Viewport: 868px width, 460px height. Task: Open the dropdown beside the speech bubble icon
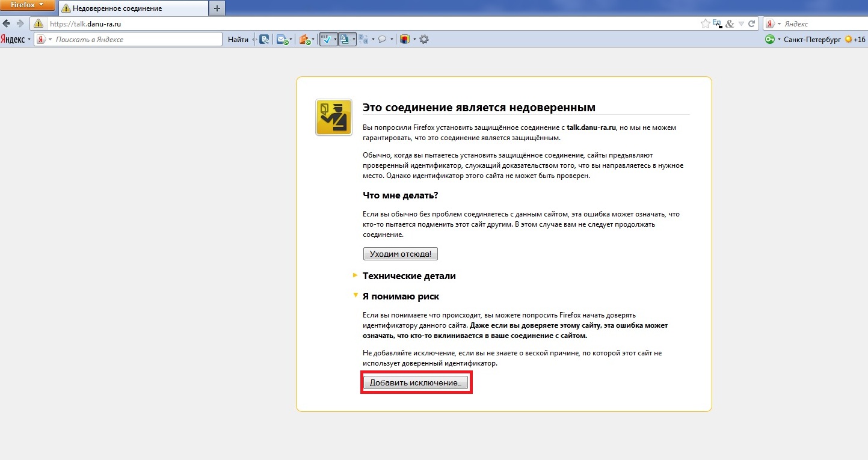(x=392, y=39)
